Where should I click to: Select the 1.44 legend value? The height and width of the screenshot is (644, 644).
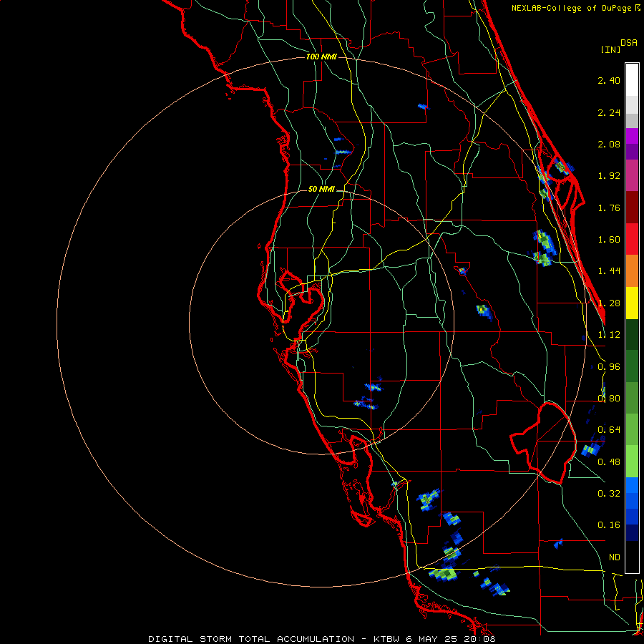point(609,271)
